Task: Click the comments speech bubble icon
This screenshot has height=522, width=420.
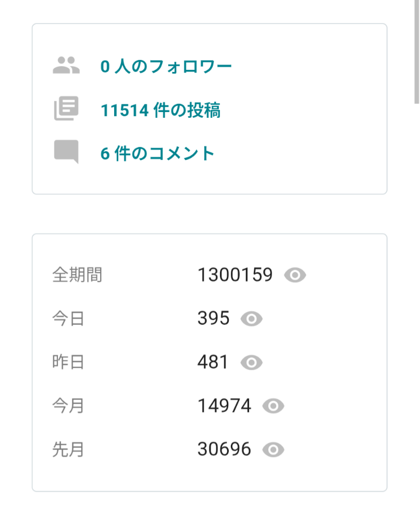Action: (x=66, y=152)
